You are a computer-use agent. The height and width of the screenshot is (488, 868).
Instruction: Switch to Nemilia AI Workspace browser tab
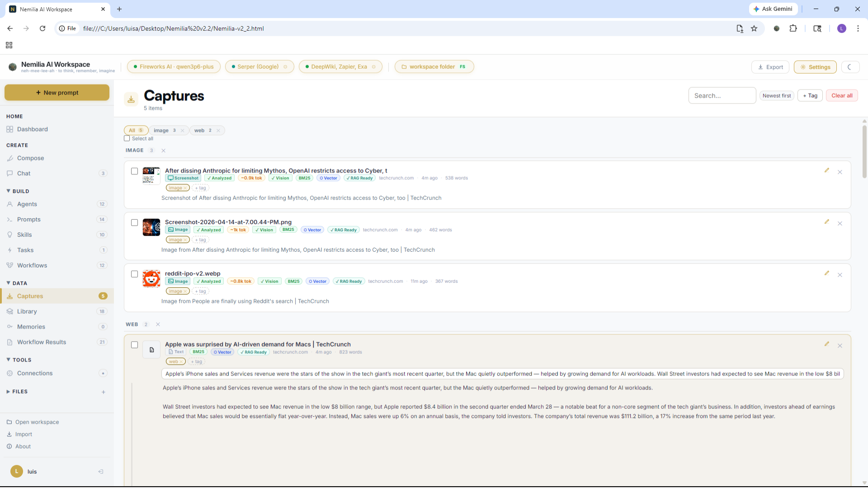[x=58, y=9]
